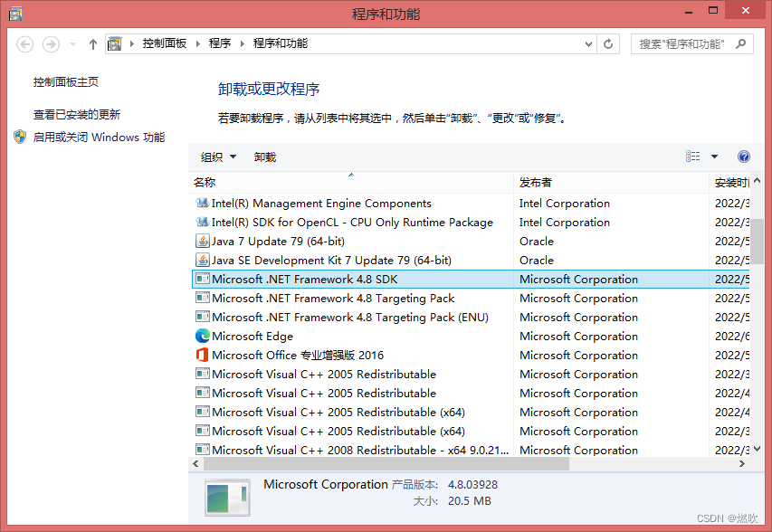Select Java SE Development Kit 7 Update 79
This screenshot has height=532, width=772.
point(471,261)
